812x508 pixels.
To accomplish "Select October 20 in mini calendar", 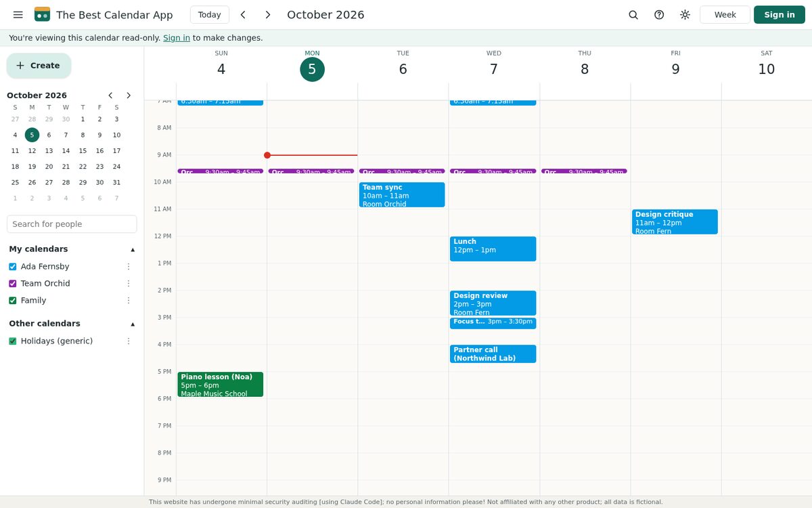I will click(49, 167).
